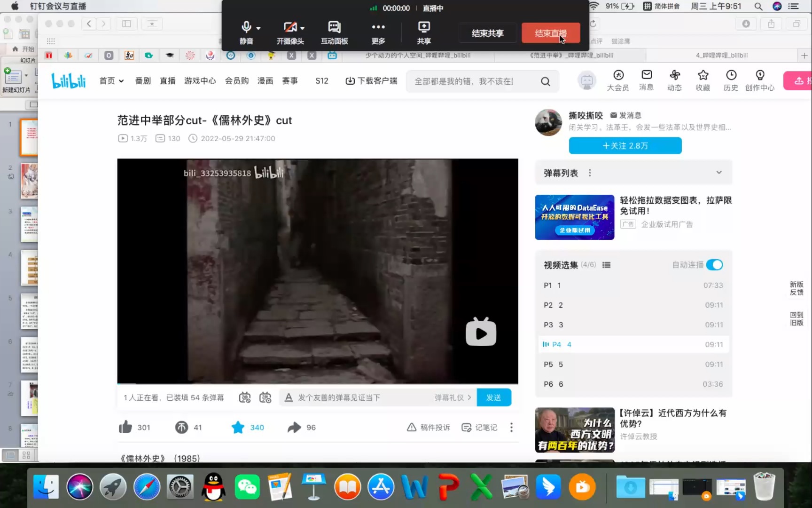Switch video list view icon

point(606,265)
